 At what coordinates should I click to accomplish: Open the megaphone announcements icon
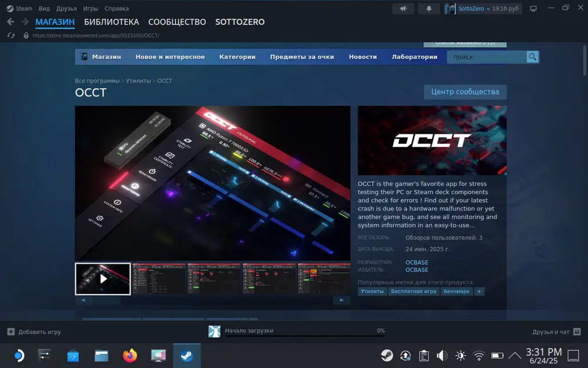[x=403, y=9]
